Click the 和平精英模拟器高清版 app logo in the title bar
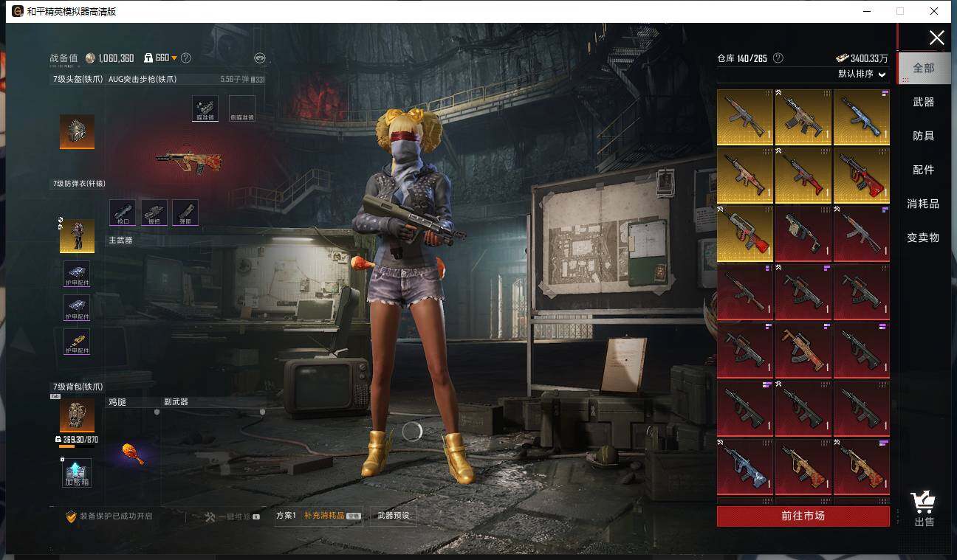The height and width of the screenshot is (560, 957). (18, 11)
